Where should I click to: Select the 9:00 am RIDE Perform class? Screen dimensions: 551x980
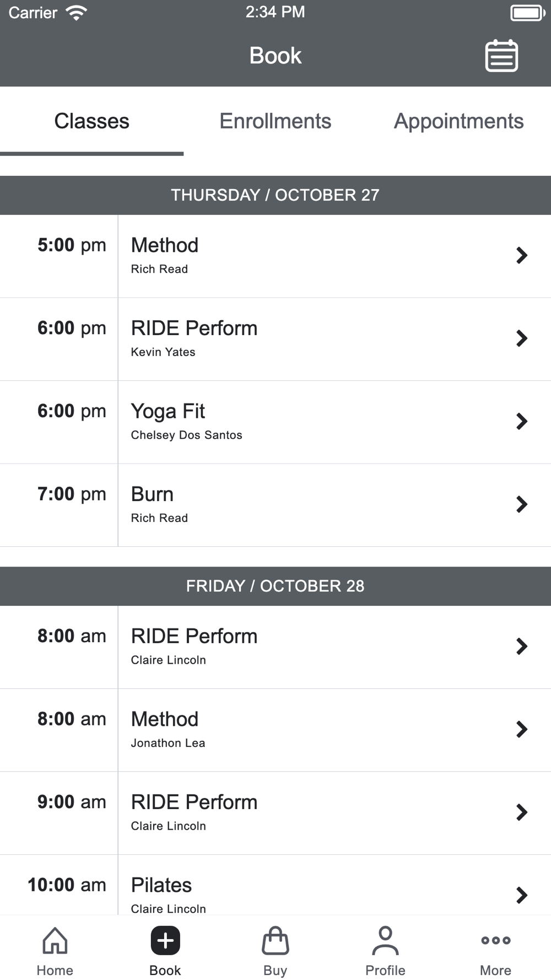pyautogui.click(x=275, y=812)
